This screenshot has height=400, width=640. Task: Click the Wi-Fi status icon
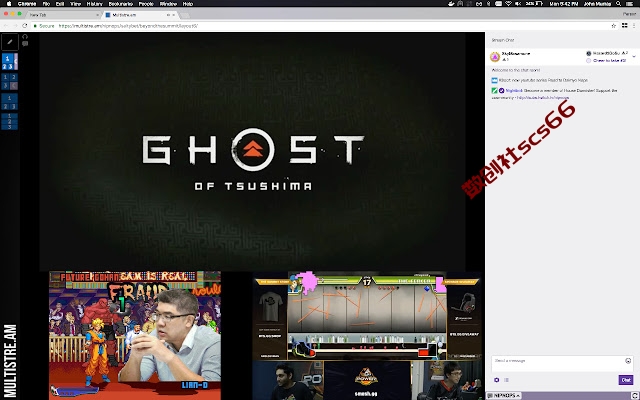(508, 4)
